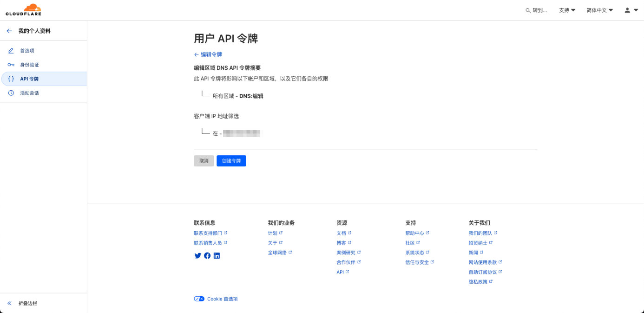Image resolution: width=644 pixels, height=313 pixels.
Task: Open the LinkedIn icon in the footer
Action: pyautogui.click(x=217, y=255)
